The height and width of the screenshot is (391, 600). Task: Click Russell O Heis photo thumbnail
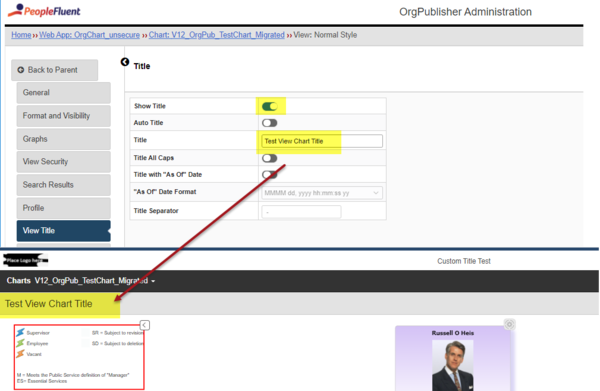453,365
